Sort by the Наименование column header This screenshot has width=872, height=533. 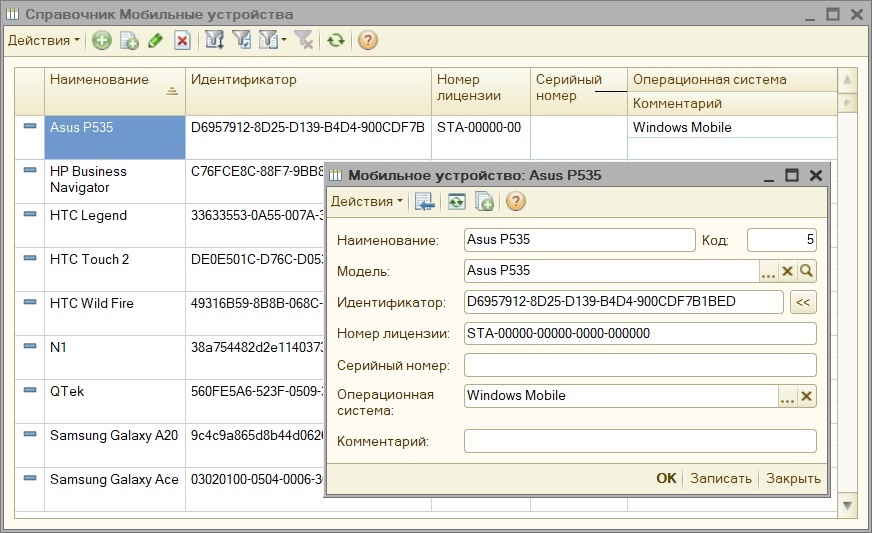[115, 91]
